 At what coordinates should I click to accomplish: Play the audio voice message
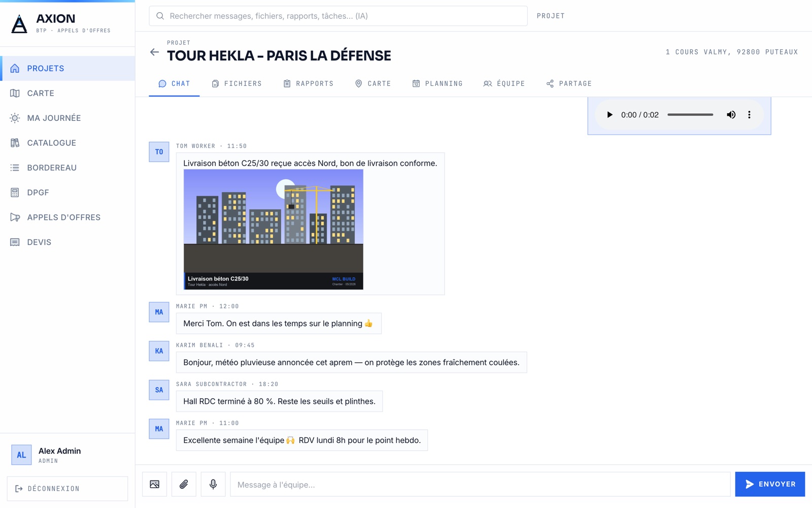tap(610, 115)
